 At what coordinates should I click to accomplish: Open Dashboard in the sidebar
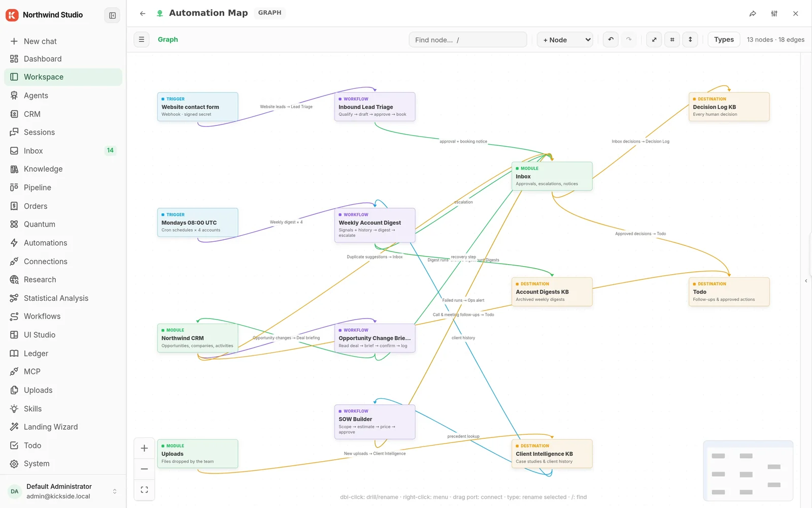63,59
